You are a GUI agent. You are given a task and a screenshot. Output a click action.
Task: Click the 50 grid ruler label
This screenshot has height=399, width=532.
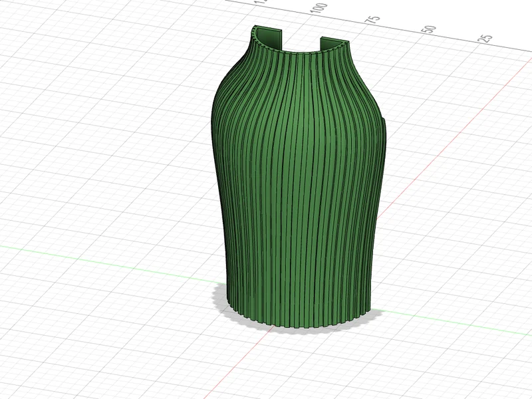[x=430, y=29]
